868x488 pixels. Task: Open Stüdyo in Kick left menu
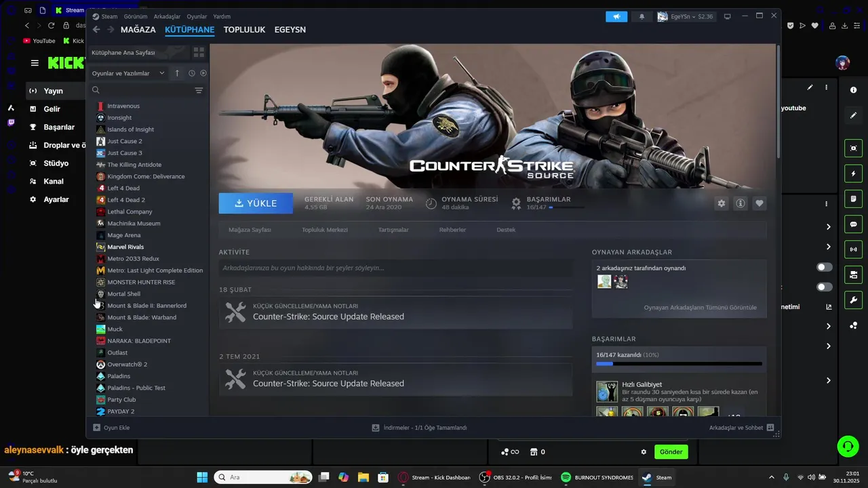(x=56, y=163)
